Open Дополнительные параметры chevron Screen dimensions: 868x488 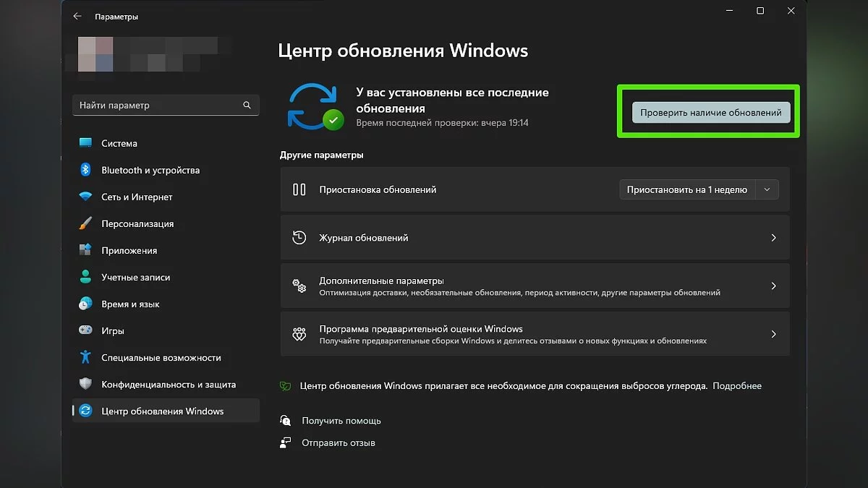[773, 286]
